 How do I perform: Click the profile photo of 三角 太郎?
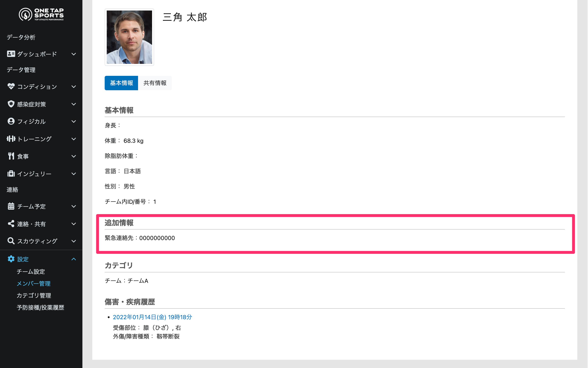pyautogui.click(x=129, y=37)
